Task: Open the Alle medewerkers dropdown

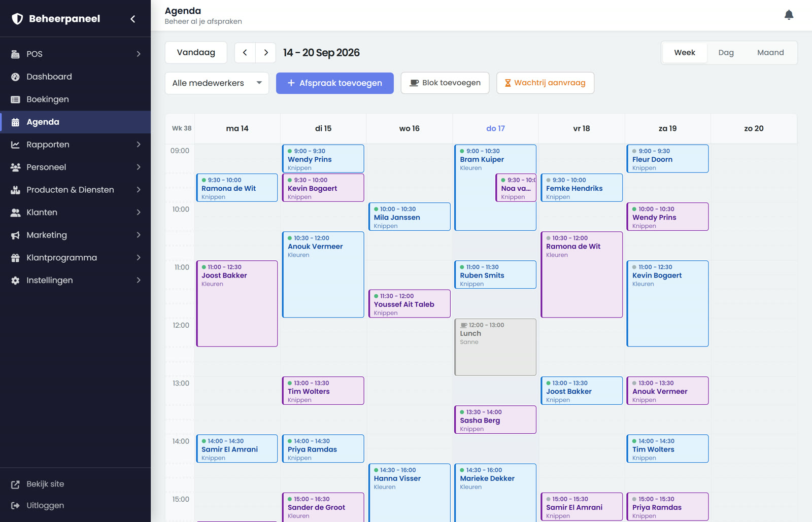Action: tap(217, 83)
